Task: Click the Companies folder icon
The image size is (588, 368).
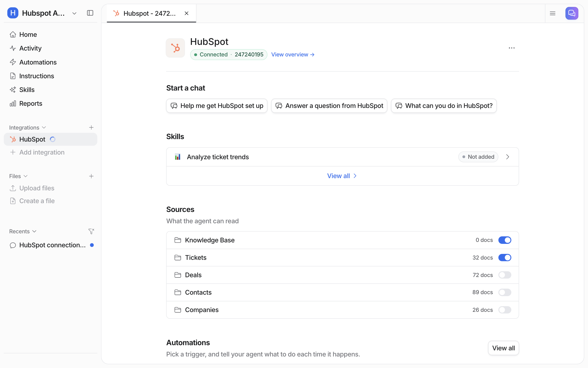Action: click(178, 310)
